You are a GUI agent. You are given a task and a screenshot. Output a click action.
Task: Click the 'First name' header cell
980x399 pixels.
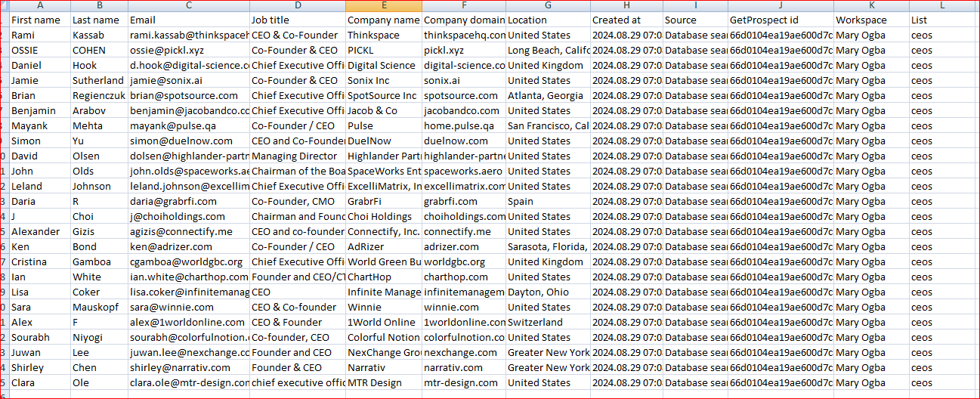tap(39, 20)
